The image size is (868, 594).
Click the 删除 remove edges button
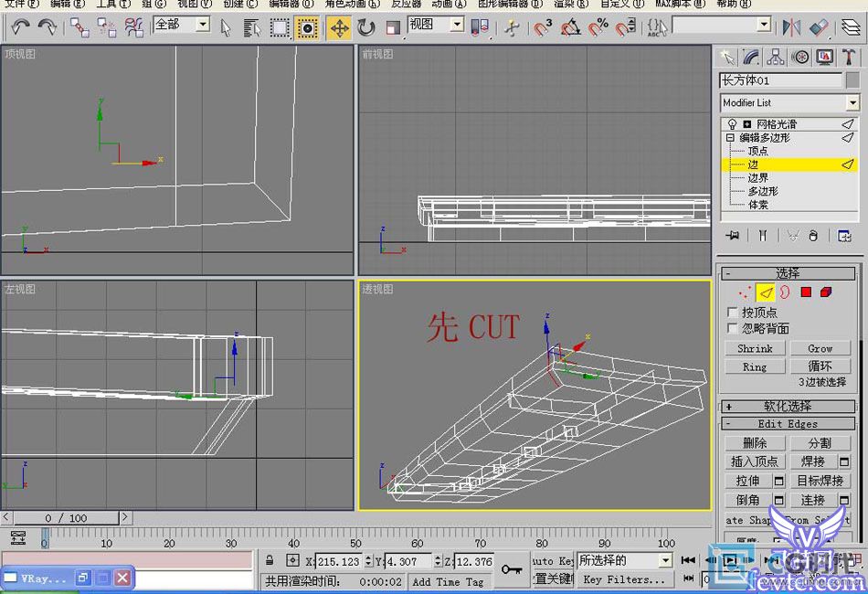(755, 443)
